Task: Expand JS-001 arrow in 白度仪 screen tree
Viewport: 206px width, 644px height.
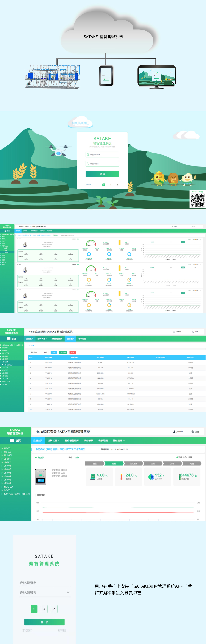Action: 2,466
